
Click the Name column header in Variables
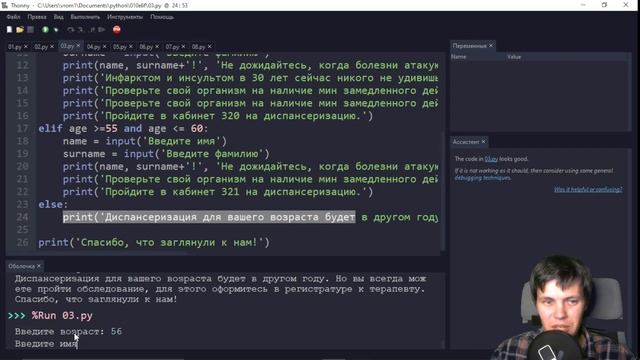click(x=458, y=57)
